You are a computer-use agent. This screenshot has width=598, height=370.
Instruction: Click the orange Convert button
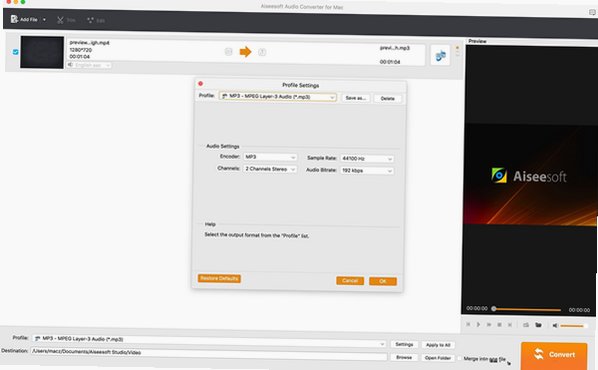[x=554, y=356]
